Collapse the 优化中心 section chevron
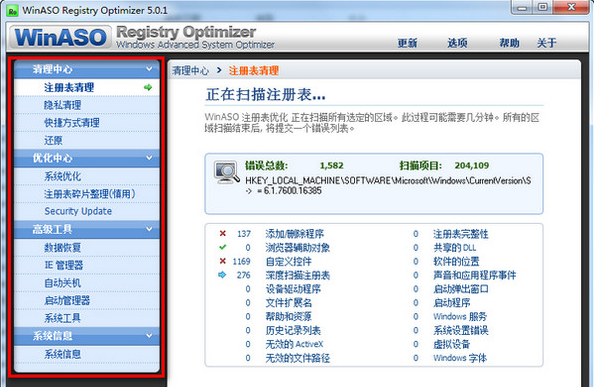The height and width of the screenshot is (387, 594). pyautogui.click(x=149, y=158)
